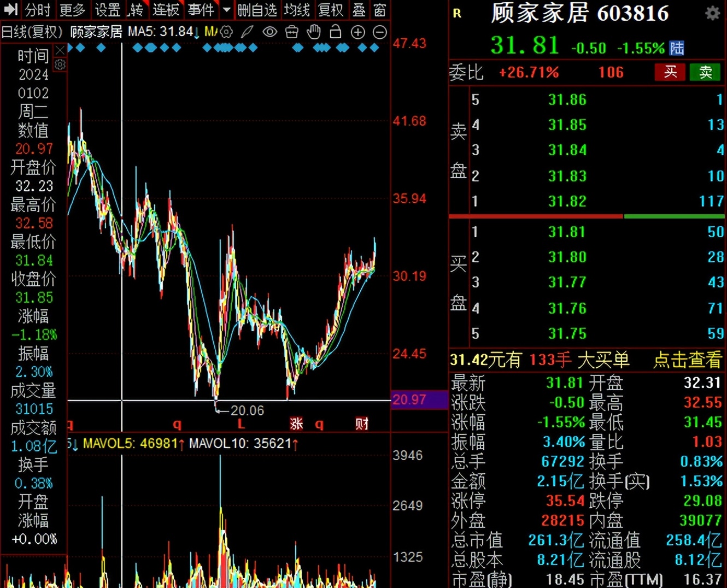Select sell level 2 price 31.83

tap(567, 176)
